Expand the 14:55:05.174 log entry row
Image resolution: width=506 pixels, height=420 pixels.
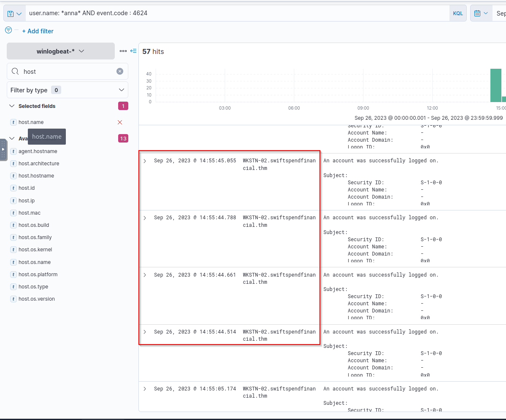pos(145,389)
